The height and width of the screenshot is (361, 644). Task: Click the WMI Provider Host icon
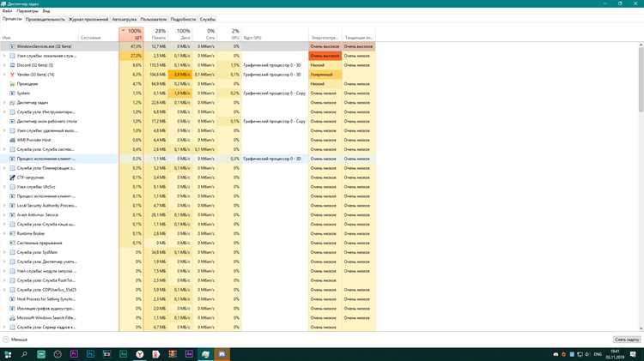(12, 141)
